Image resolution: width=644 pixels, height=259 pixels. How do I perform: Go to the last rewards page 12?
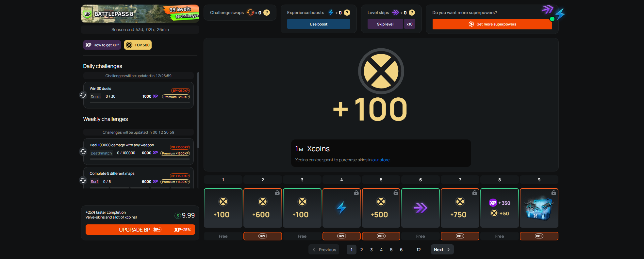(419, 250)
